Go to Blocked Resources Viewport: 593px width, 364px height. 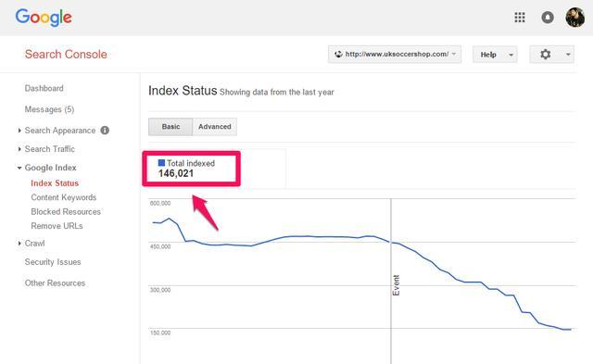(66, 212)
